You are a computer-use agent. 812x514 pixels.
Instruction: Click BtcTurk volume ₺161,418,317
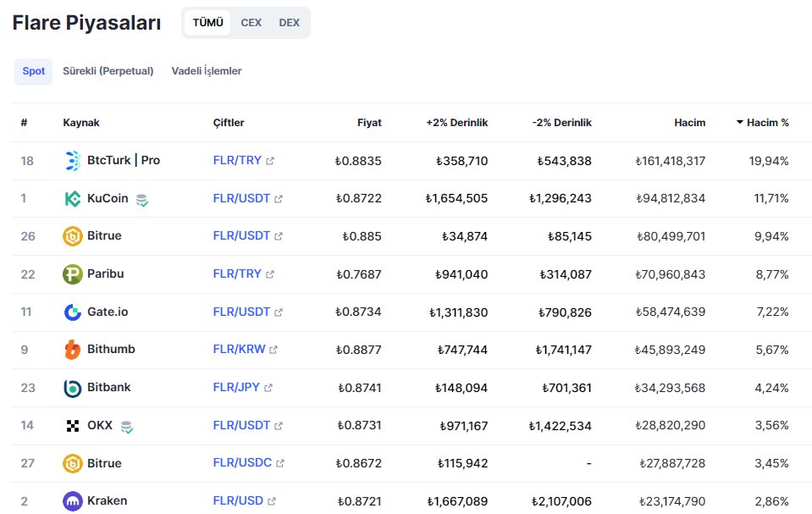point(670,161)
